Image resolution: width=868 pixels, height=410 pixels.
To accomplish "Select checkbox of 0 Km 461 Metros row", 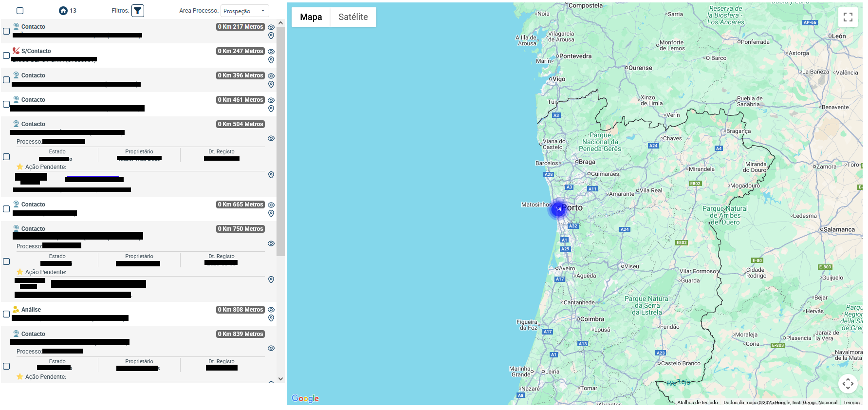I will (6, 104).
